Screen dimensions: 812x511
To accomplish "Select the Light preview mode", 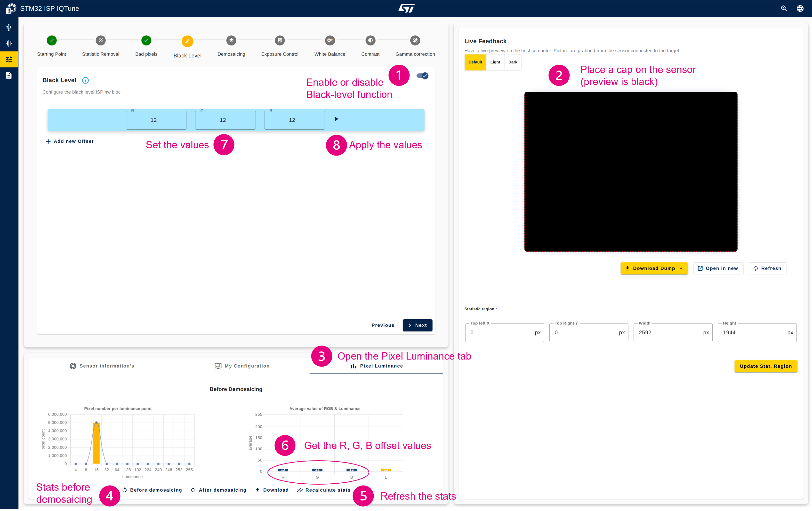I will tap(495, 62).
